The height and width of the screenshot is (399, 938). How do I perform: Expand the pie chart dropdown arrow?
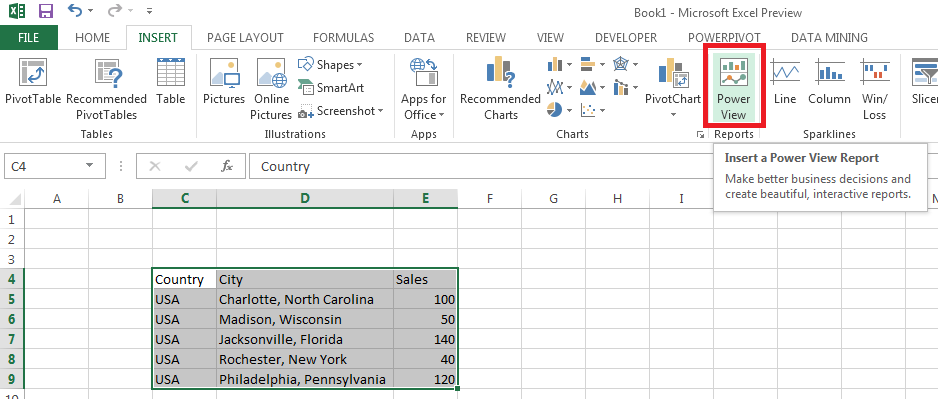click(570, 111)
